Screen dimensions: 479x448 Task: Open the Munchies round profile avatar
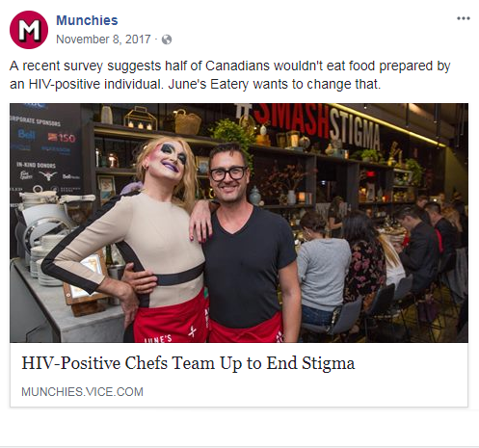[x=29, y=30]
